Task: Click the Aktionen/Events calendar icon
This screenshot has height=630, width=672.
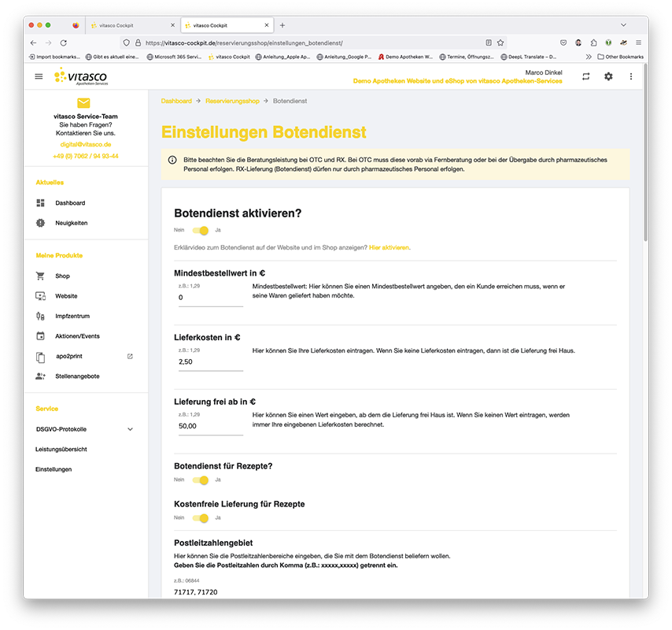Action: point(40,336)
